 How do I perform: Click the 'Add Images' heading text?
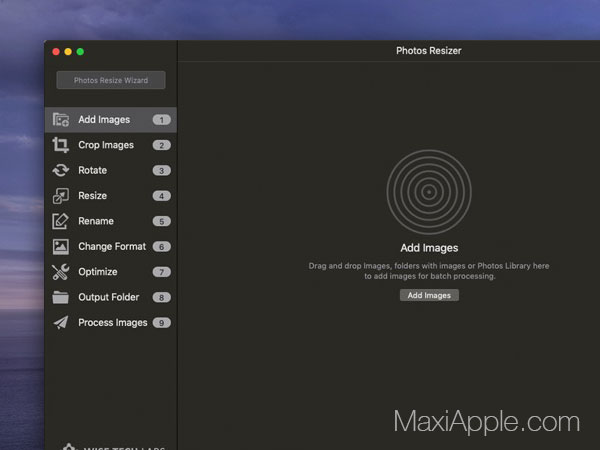point(429,248)
